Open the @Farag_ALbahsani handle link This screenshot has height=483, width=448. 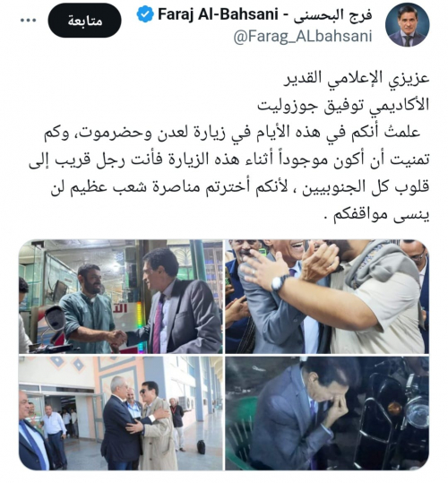(303, 37)
